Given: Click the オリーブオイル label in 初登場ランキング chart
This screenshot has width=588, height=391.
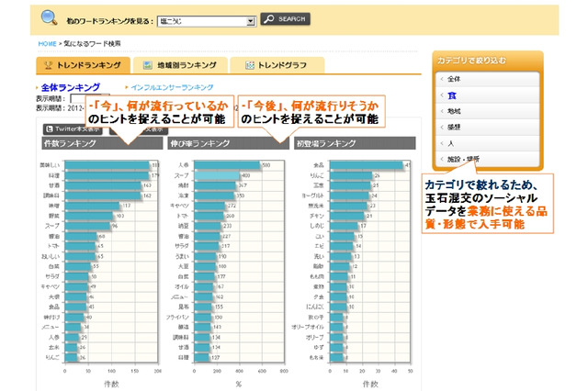Looking at the screenshot, I should click(308, 327).
